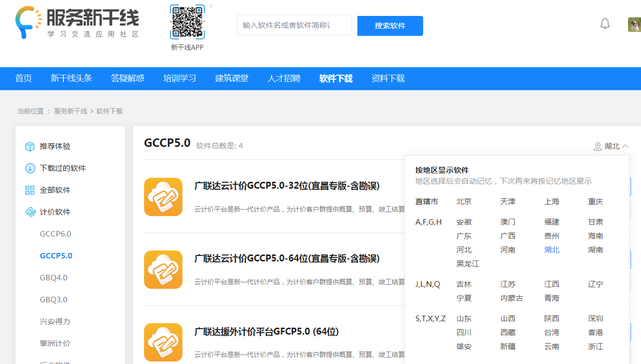Choose 安徽 in the region list

[464, 222]
